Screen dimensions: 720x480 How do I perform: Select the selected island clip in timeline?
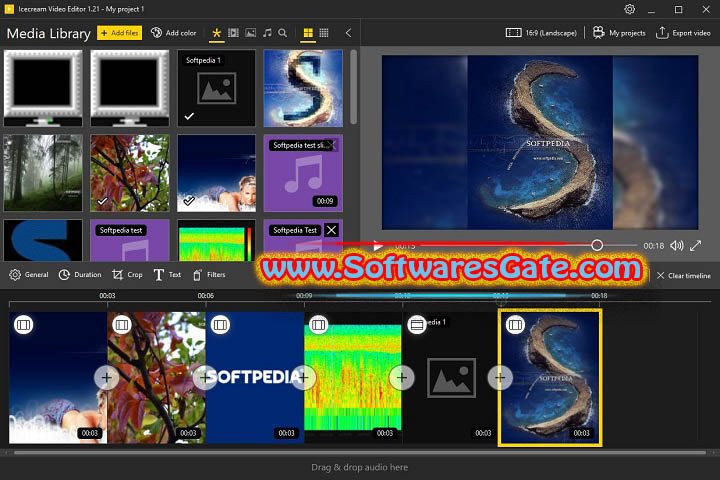pos(550,378)
